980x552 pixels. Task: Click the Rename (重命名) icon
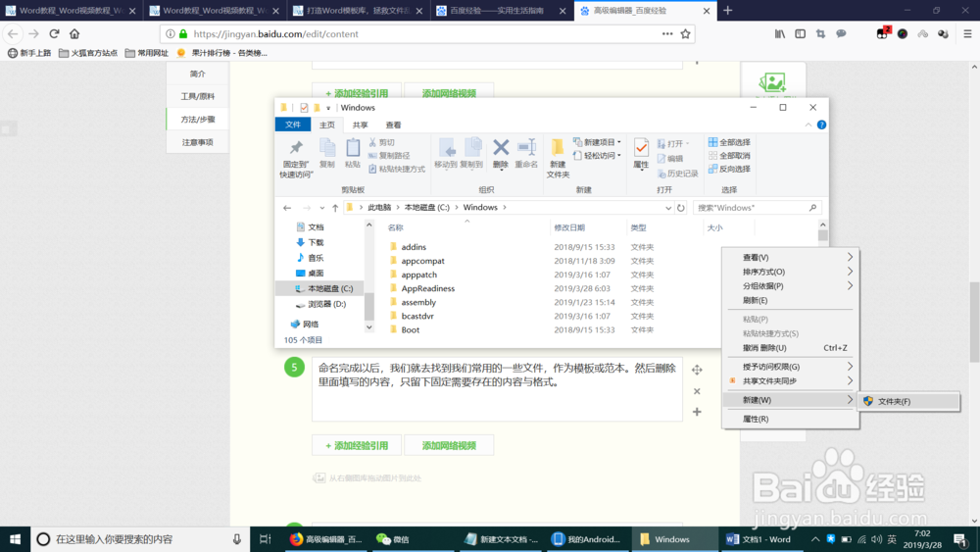[x=526, y=147]
